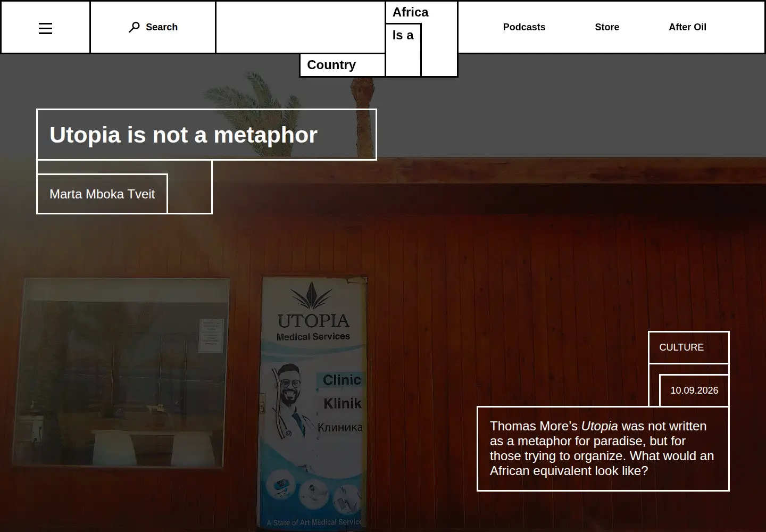Screen dimensions: 766x532
Task: Open the hamburger menu
Action: pos(46,28)
